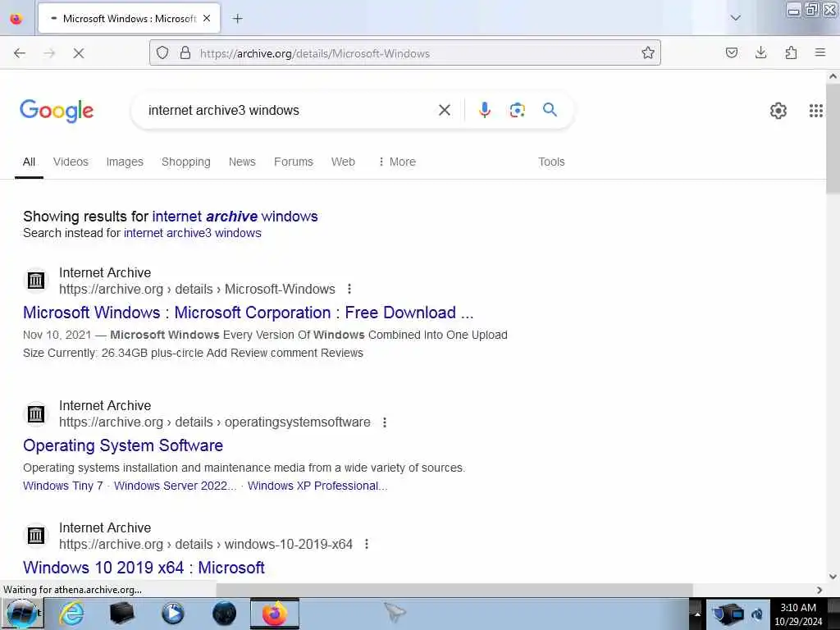Image resolution: width=840 pixels, height=630 pixels.
Task: Launch Internet Explorer from the taskbar
Action: [x=71, y=614]
